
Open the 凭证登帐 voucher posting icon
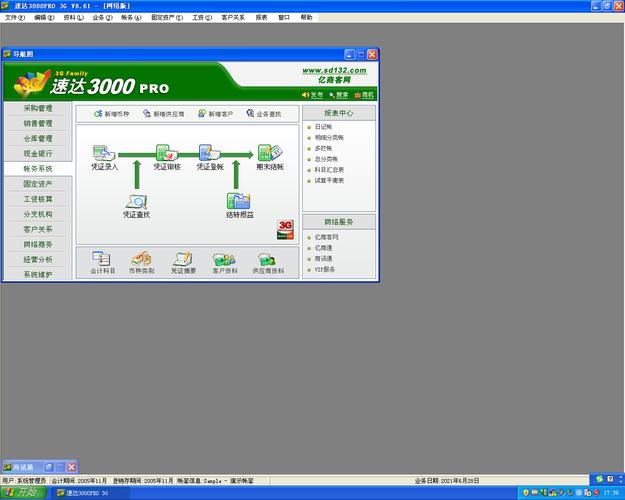point(210,157)
